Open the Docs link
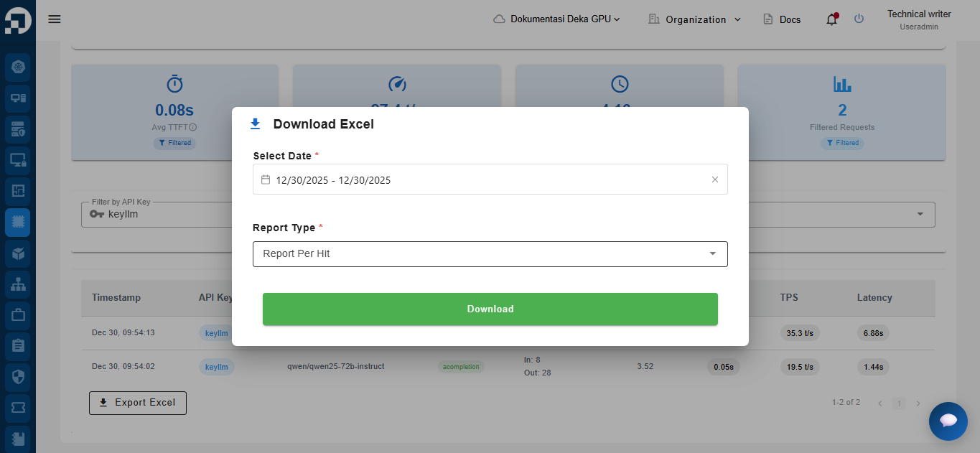This screenshot has width=980, height=453. [782, 19]
